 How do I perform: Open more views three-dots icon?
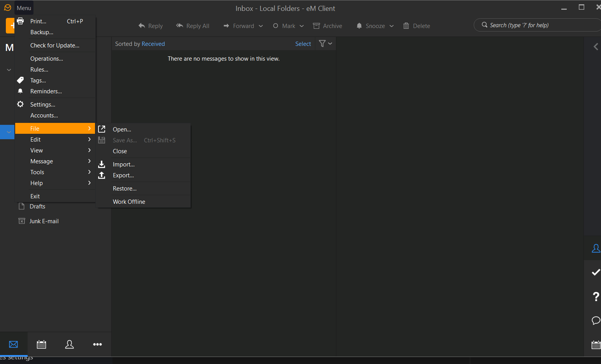coord(98,345)
